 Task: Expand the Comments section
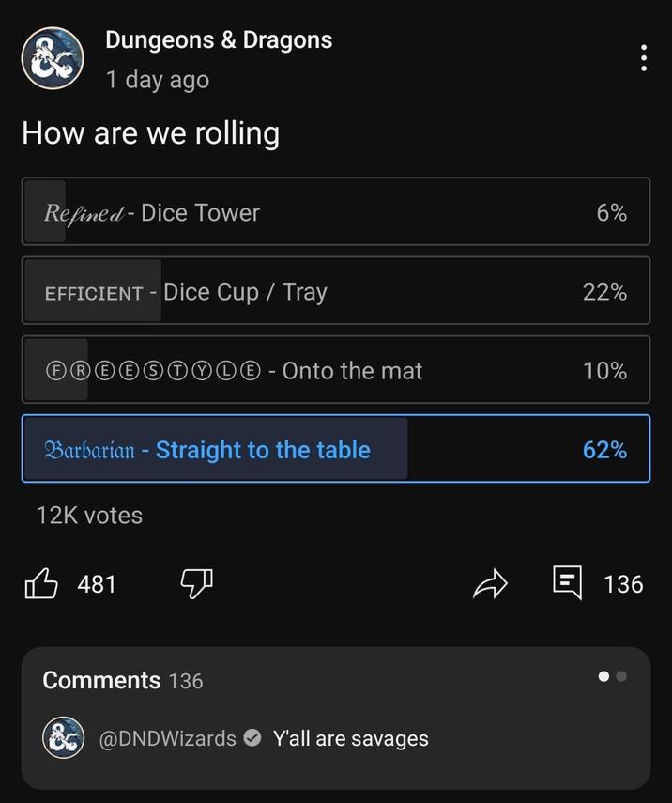pos(103,680)
